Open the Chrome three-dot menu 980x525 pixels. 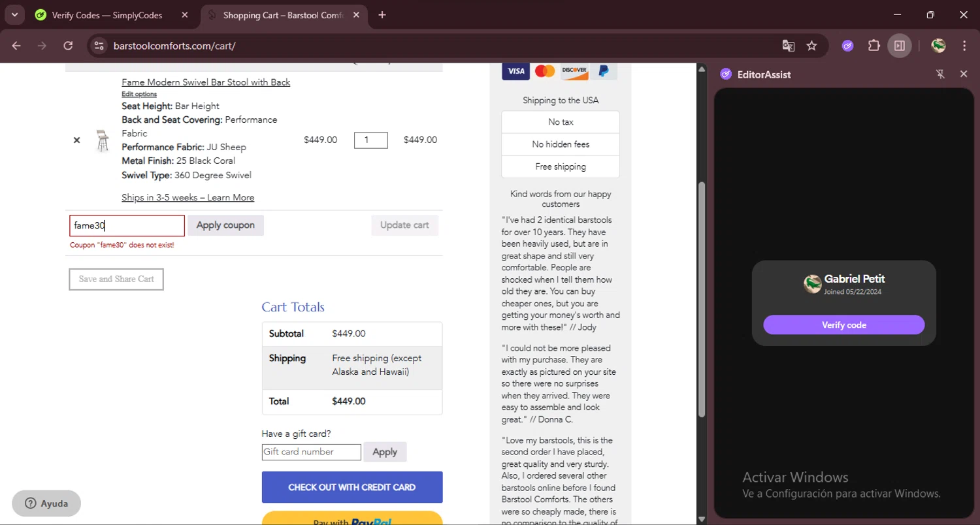(x=964, y=46)
